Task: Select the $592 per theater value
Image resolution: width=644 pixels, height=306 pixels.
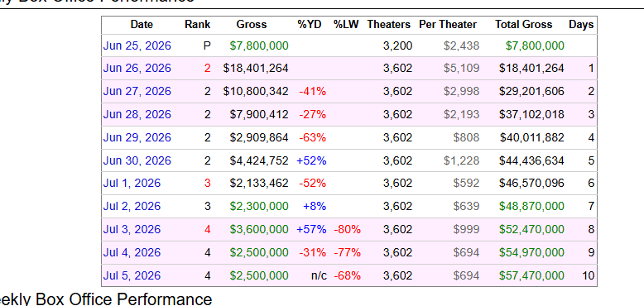Action: pyautogui.click(x=466, y=183)
